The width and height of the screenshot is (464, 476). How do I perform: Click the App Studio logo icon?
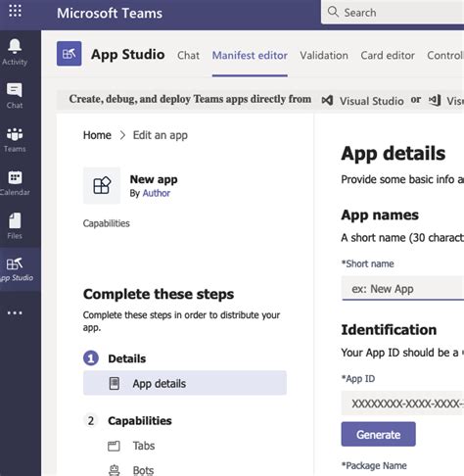[x=70, y=54]
